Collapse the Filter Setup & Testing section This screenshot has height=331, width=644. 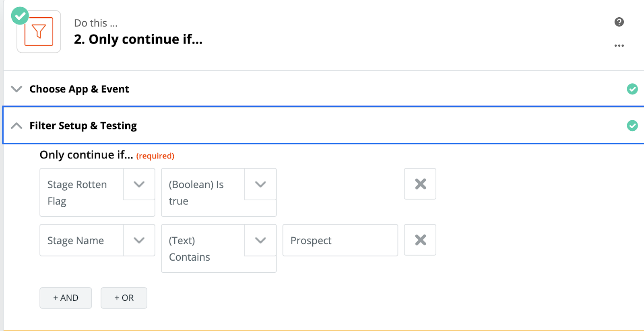click(x=17, y=125)
